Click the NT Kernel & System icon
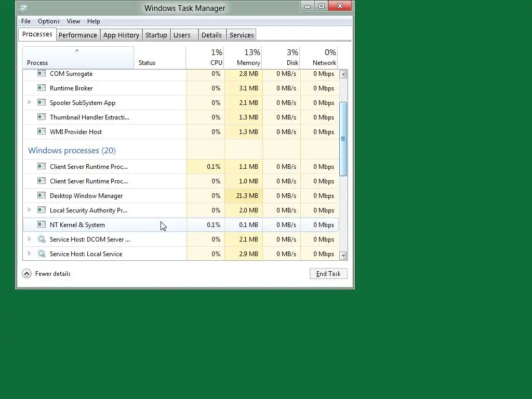Viewport: 532px width, 399px height. (x=42, y=224)
